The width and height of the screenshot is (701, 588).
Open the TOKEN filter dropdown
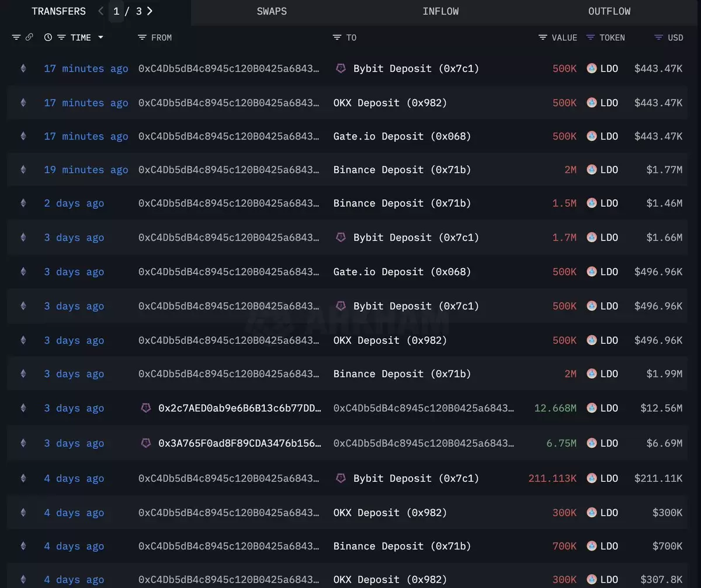coord(591,37)
